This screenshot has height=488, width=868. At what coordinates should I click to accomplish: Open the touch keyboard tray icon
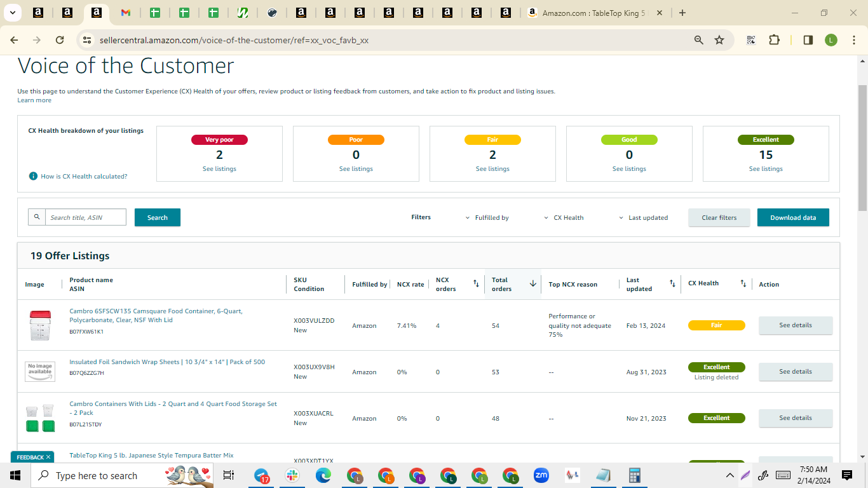783,475
